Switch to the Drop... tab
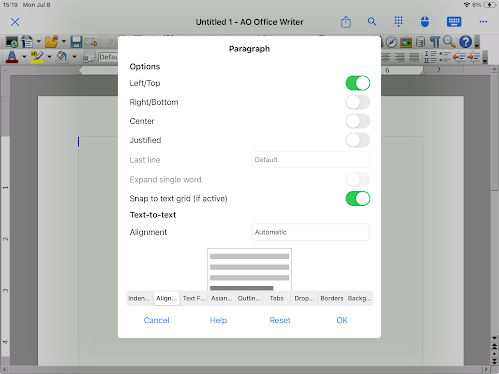 304,298
